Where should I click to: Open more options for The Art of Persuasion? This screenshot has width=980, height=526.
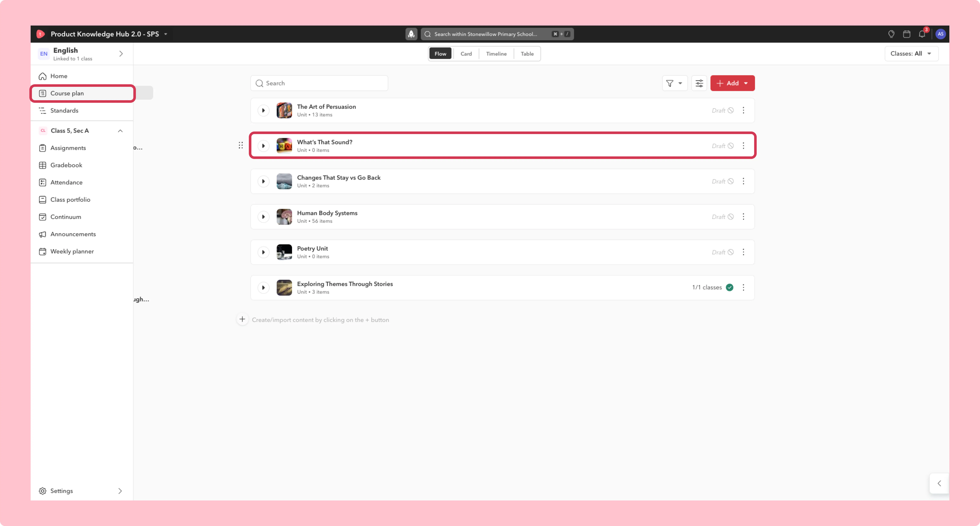(x=743, y=110)
